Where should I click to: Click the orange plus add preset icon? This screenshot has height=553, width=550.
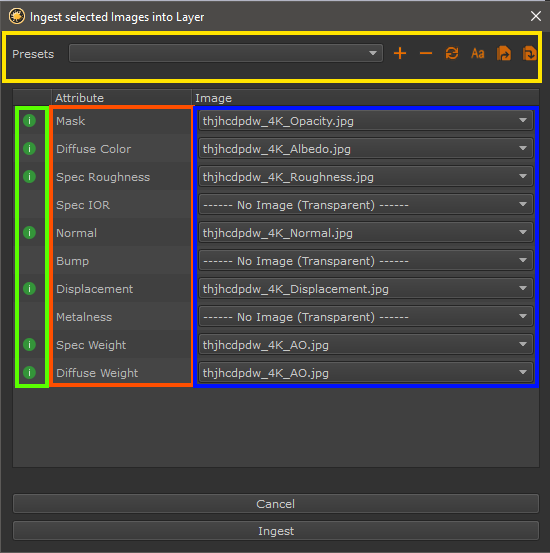click(400, 54)
